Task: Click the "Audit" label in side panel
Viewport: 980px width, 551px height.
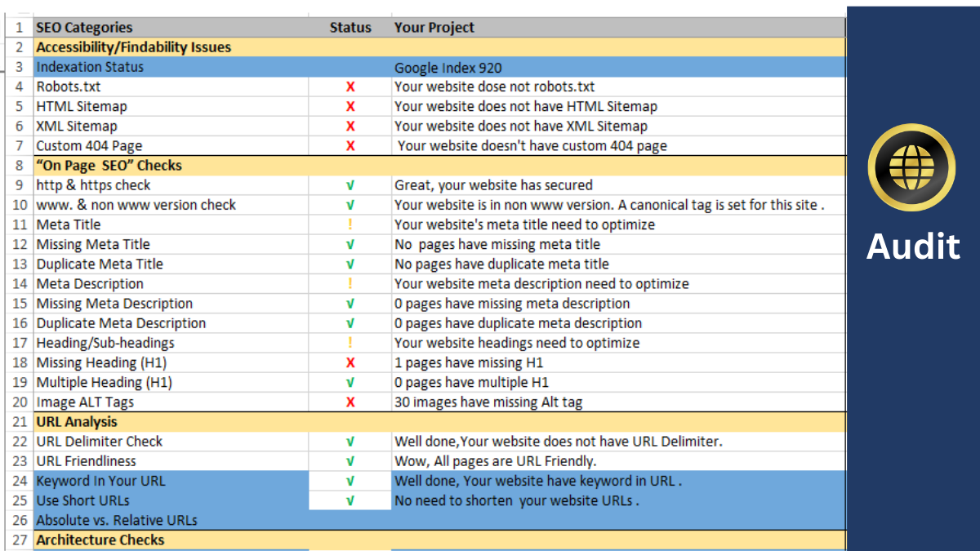Action: pos(913,246)
